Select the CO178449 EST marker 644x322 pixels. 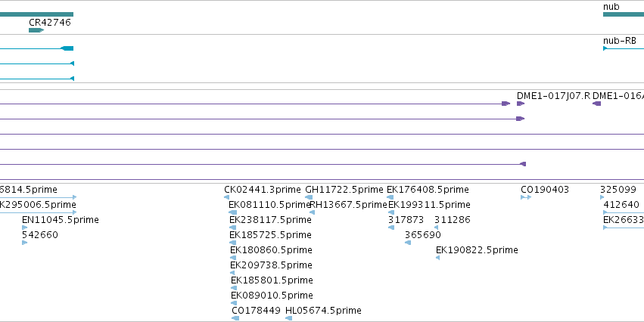click(x=235, y=318)
